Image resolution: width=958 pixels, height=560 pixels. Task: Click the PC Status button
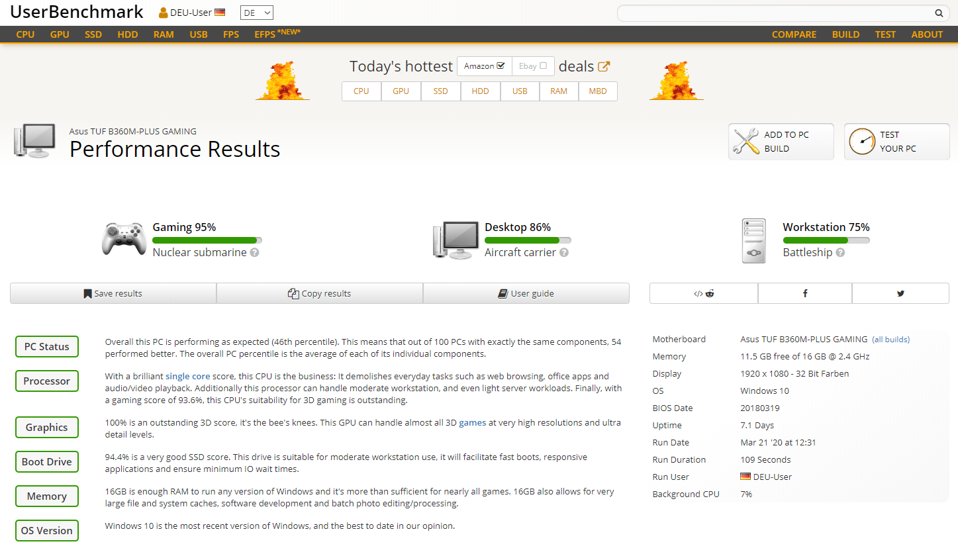tap(47, 347)
